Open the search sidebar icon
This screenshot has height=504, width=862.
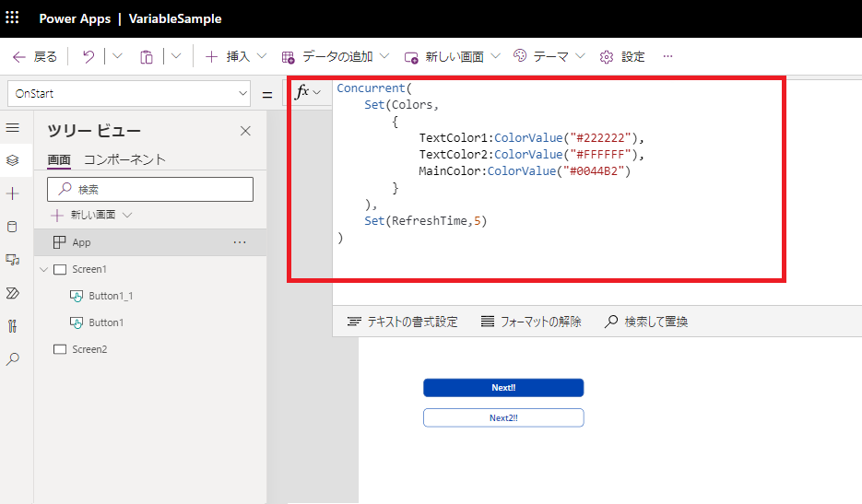pos(13,359)
